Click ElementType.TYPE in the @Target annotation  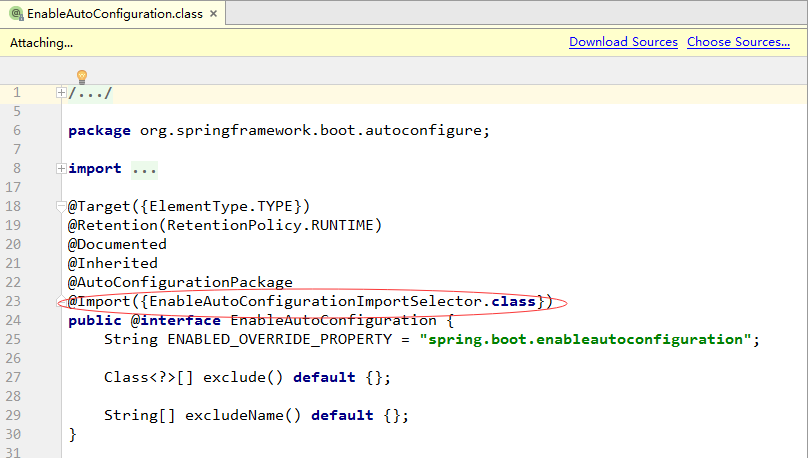(x=221, y=207)
